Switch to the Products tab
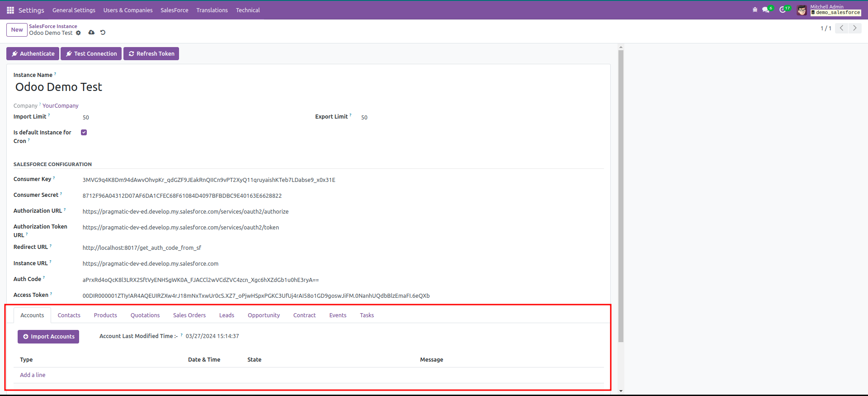868x396 pixels. [105, 315]
